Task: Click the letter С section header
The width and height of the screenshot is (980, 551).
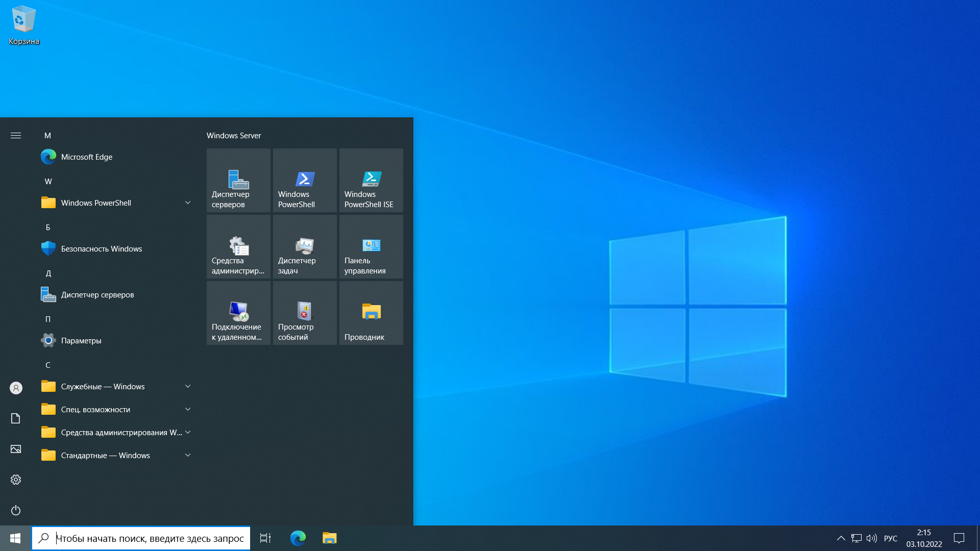Action: [48, 365]
